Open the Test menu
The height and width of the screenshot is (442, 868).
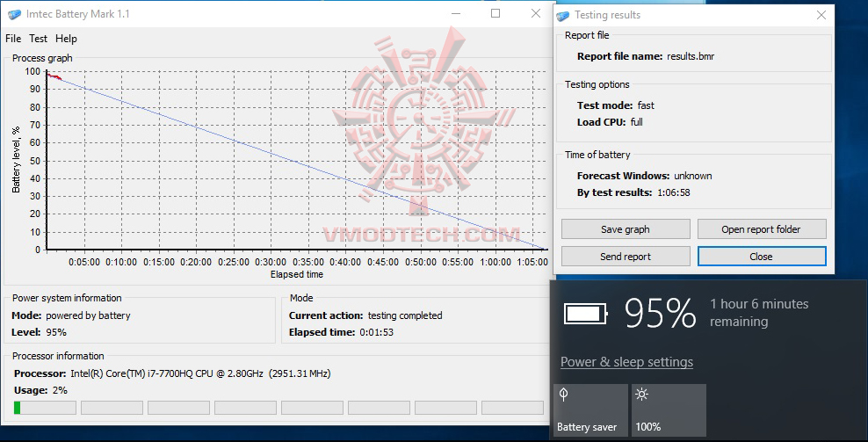(38, 39)
